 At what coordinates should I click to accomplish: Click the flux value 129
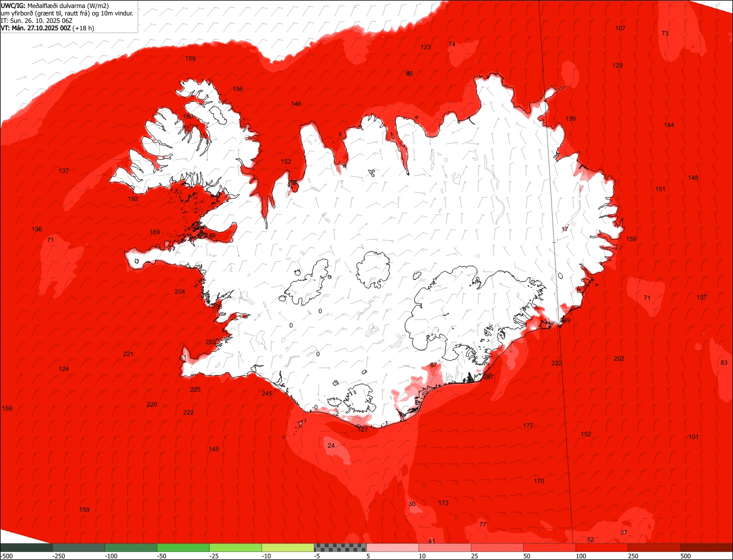click(617, 65)
